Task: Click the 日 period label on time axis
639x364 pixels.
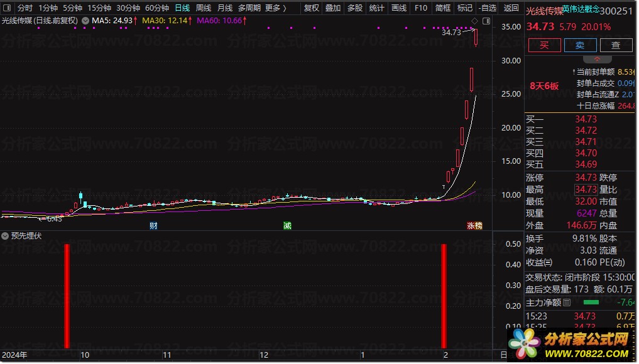Action: (504, 355)
